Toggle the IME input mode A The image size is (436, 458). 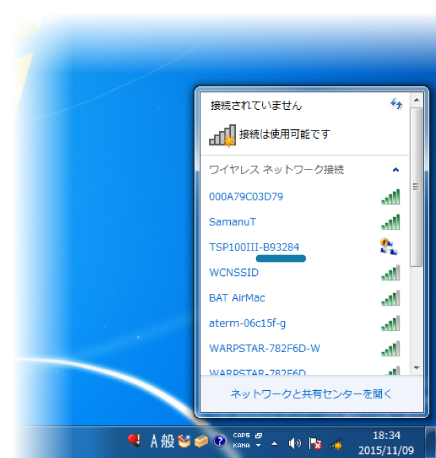[154, 441]
